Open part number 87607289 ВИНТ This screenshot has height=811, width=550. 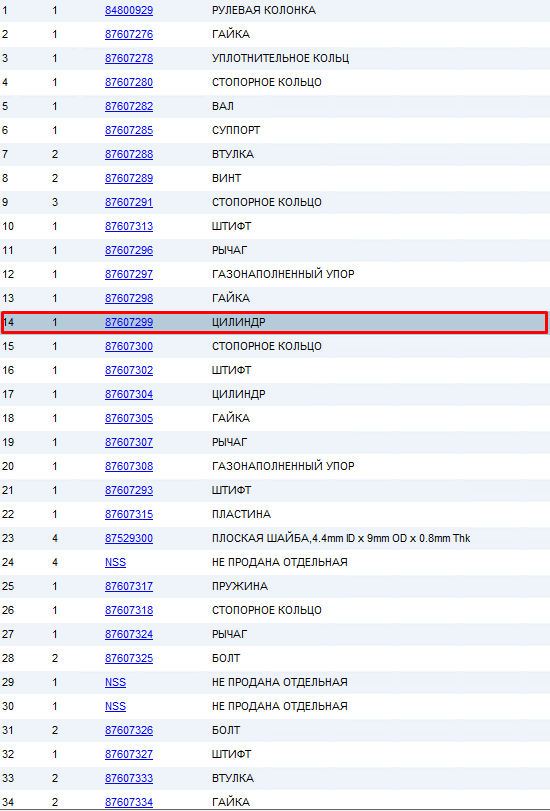129,178
